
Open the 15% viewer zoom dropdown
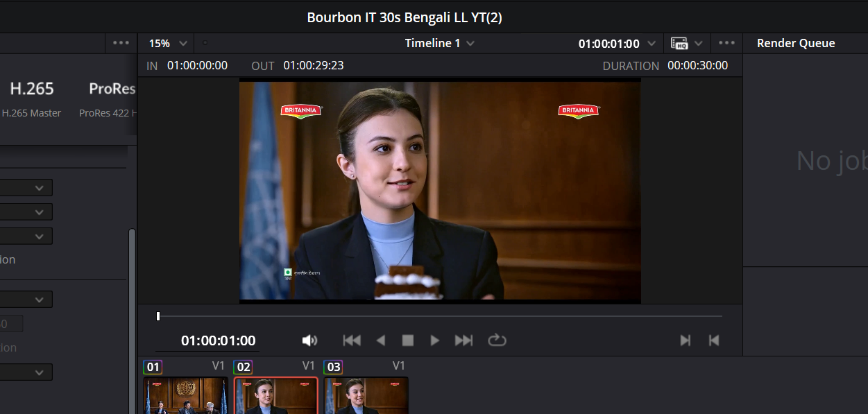[168, 44]
